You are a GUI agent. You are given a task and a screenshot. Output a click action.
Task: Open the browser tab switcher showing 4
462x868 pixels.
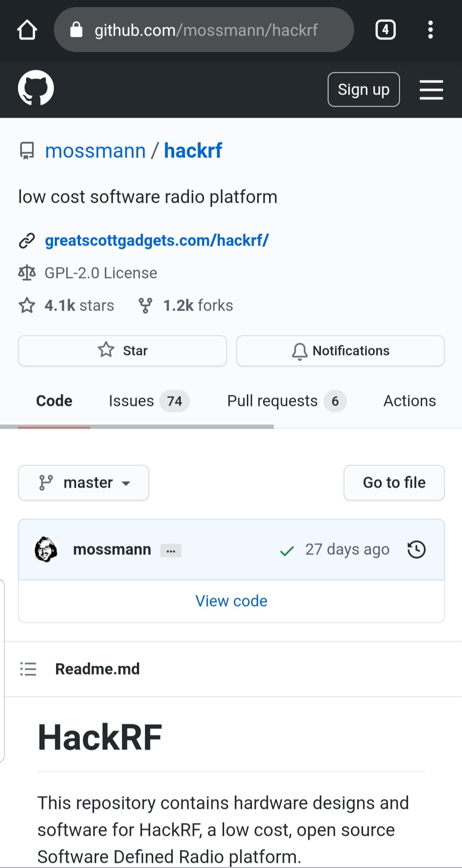pos(385,30)
